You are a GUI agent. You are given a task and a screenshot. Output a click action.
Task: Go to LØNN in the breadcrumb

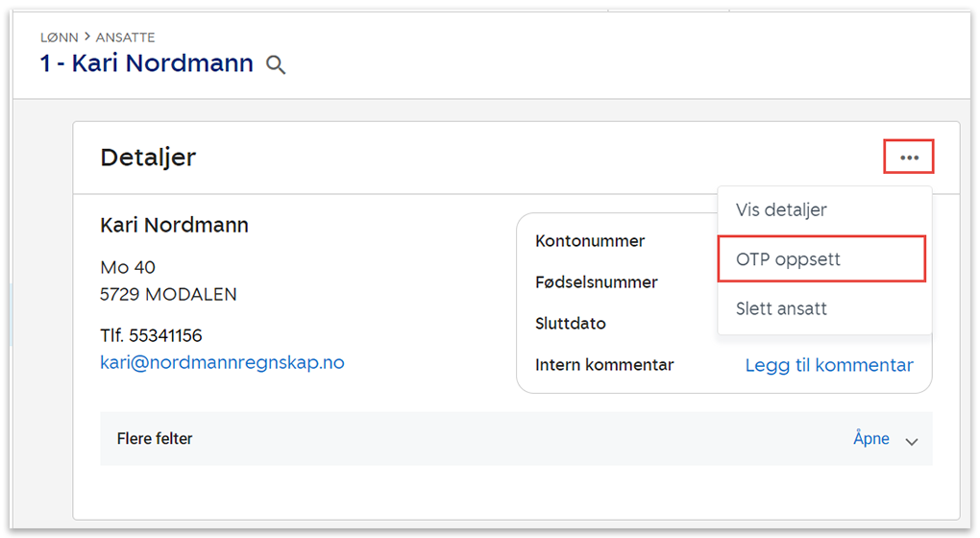tap(60, 37)
